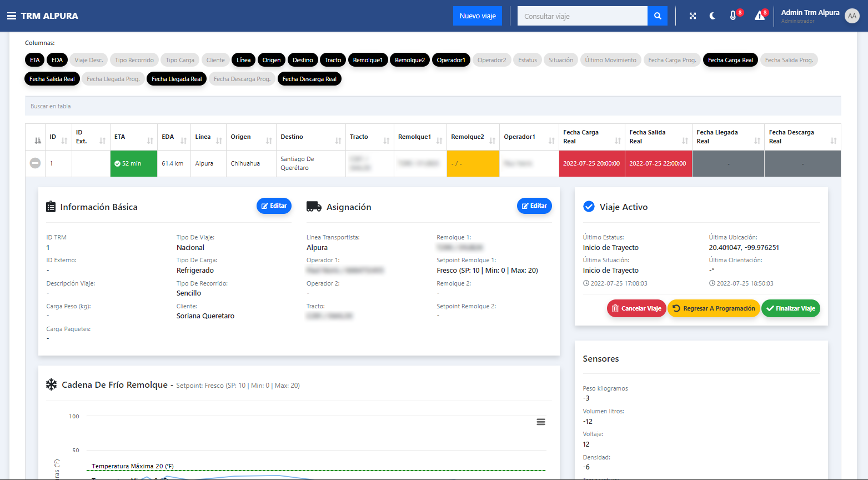This screenshot has height=480, width=868.
Task: Switch to dark mode moon icon
Action: [x=713, y=16]
